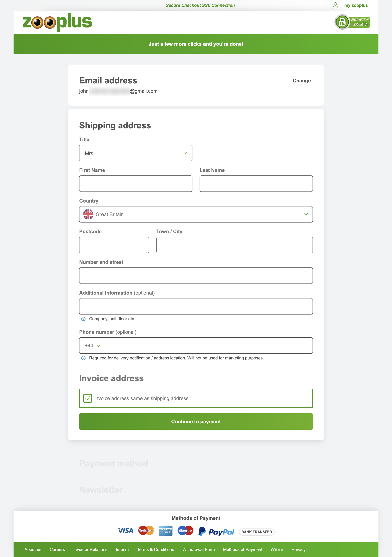The height and width of the screenshot is (557, 392).
Task: Click Change next to Email address
Action: [301, 81]
